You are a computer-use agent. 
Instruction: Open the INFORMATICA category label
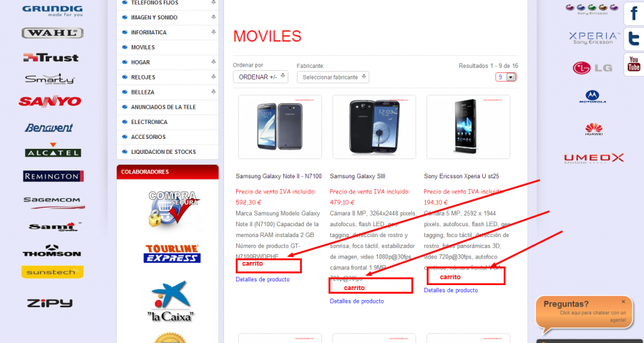point(149,32)
